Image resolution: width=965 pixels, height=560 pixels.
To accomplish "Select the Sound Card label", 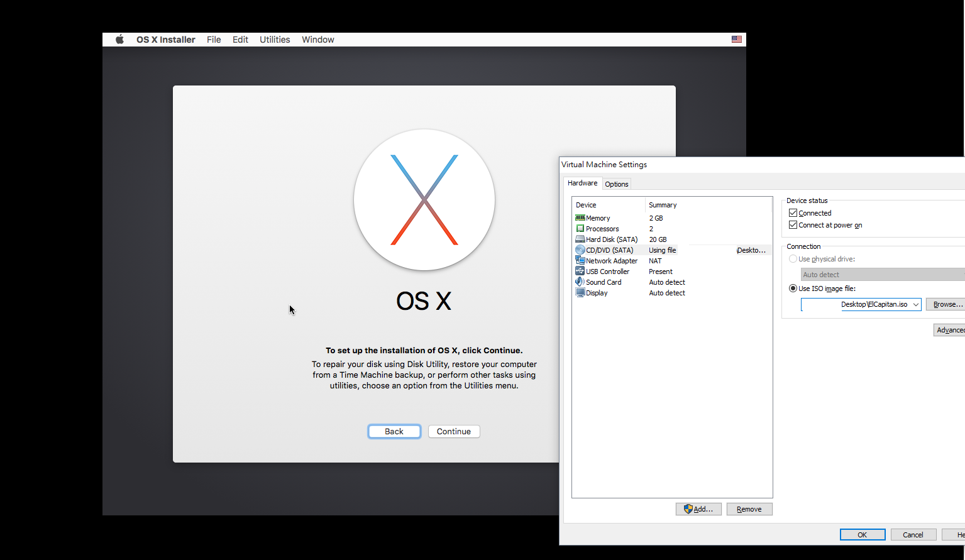I will [x=604, y=282].
